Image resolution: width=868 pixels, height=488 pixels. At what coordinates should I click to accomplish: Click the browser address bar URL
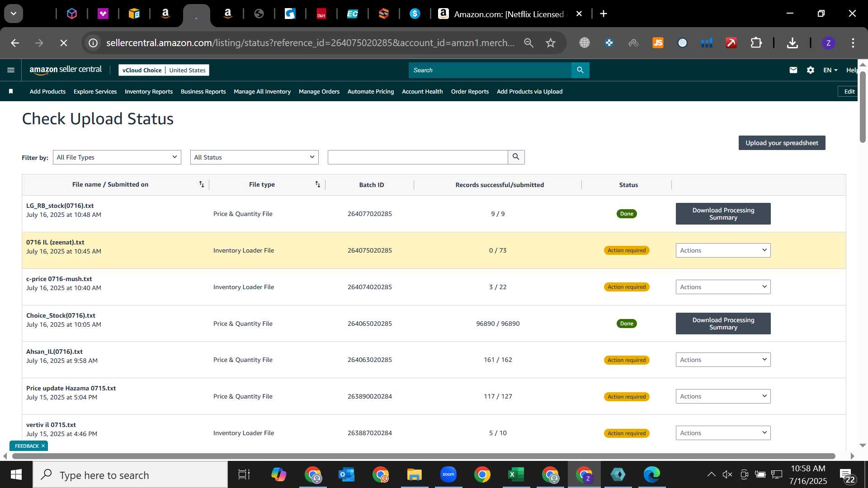pyautogui.click(x=310, y=43)
